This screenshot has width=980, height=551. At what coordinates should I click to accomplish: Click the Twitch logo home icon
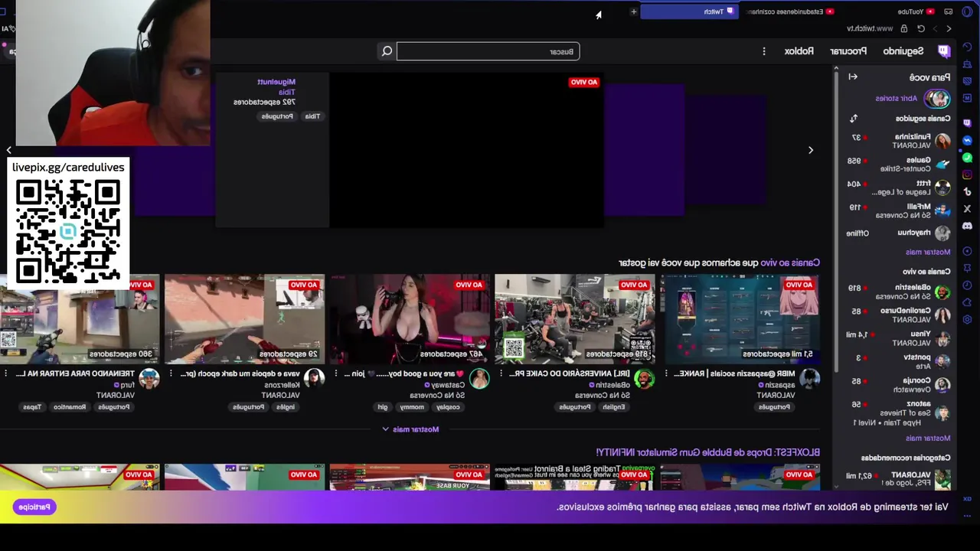[x=944, y=51]
